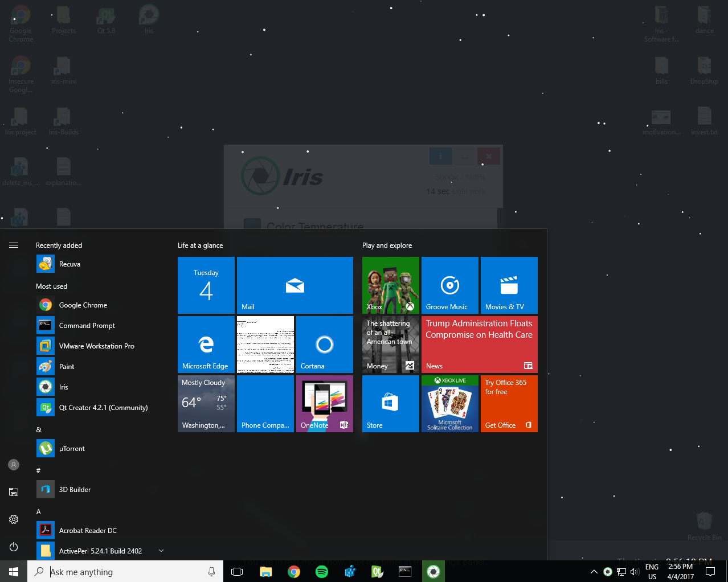Screen dimensions: 728x582
Task: Open the Weather tile showing Mostly Cloudy
Action: 206,404
